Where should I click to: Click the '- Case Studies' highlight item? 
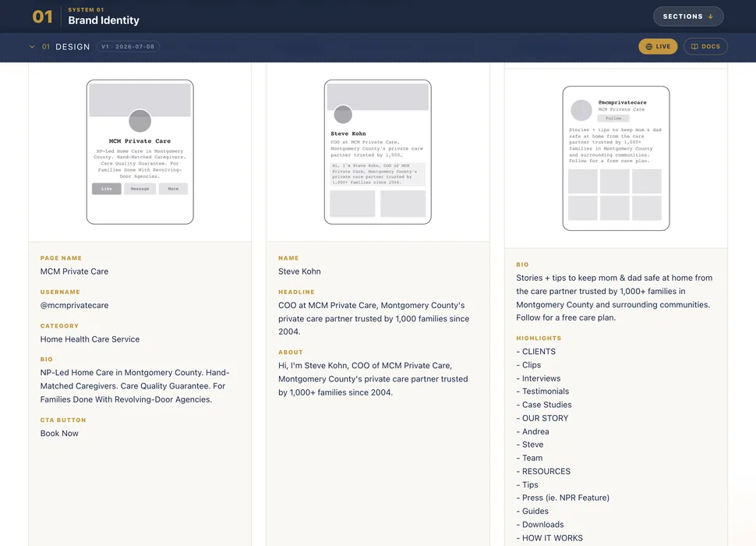(x=544, y=405)
